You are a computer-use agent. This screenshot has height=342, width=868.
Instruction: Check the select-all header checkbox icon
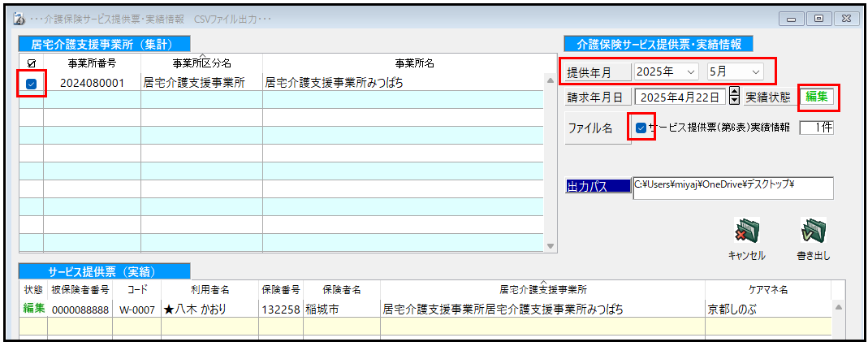(31, 63)
